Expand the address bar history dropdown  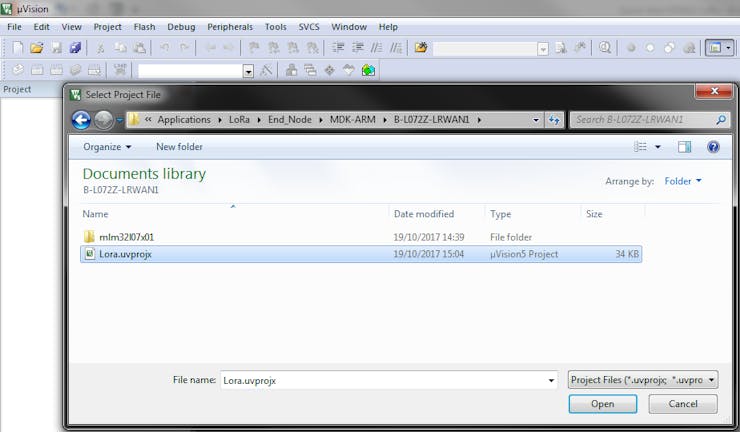click(x=536, y=120)
